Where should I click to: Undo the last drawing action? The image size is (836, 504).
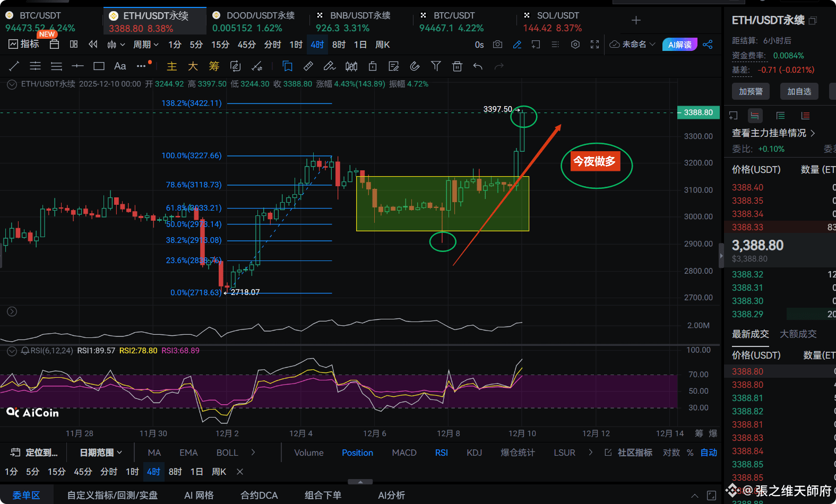(478, 66)
